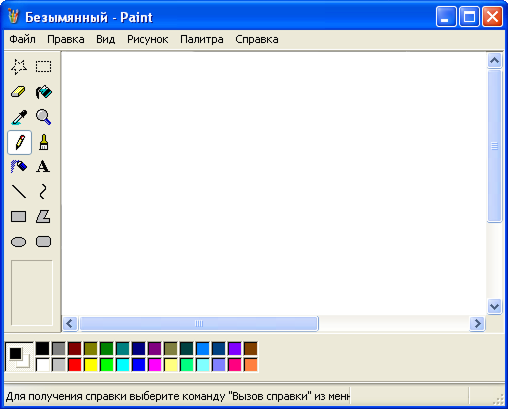
Task: Activate the Text tool with letter A
Action: [44, 166]
